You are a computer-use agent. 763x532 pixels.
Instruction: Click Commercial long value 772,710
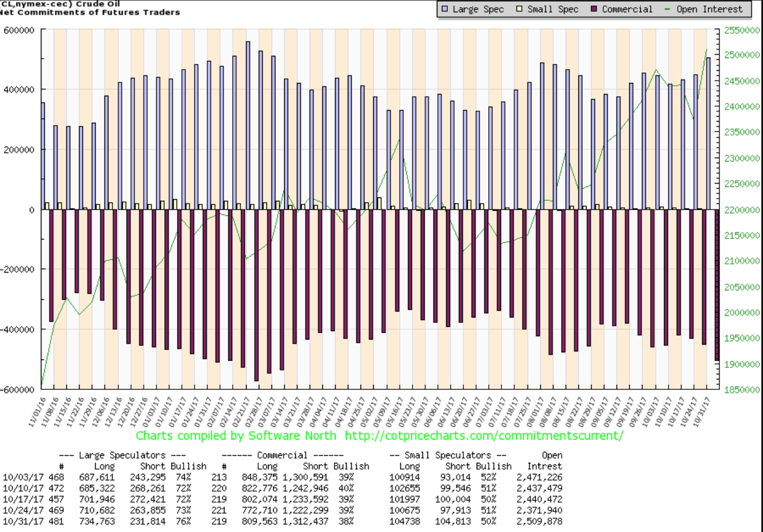(x=259, y=510)
